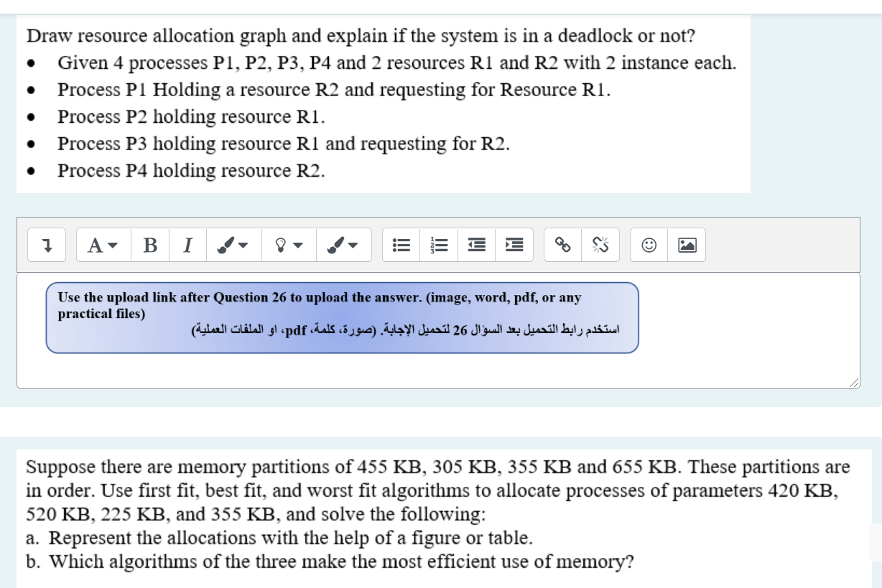The image size is (882, 588).
Task: Open the emoji picker
Action: point(649,245)
